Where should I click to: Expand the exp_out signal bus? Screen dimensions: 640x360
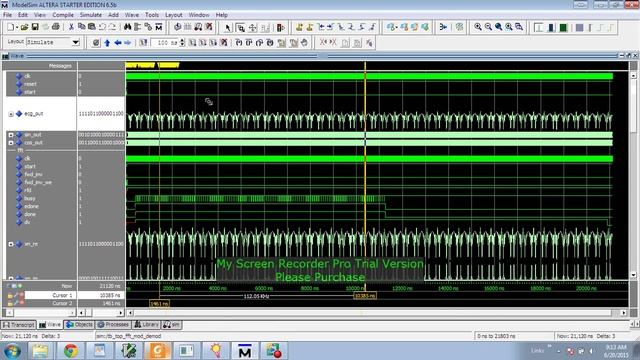pyautogui.click(x=11, y=114)
